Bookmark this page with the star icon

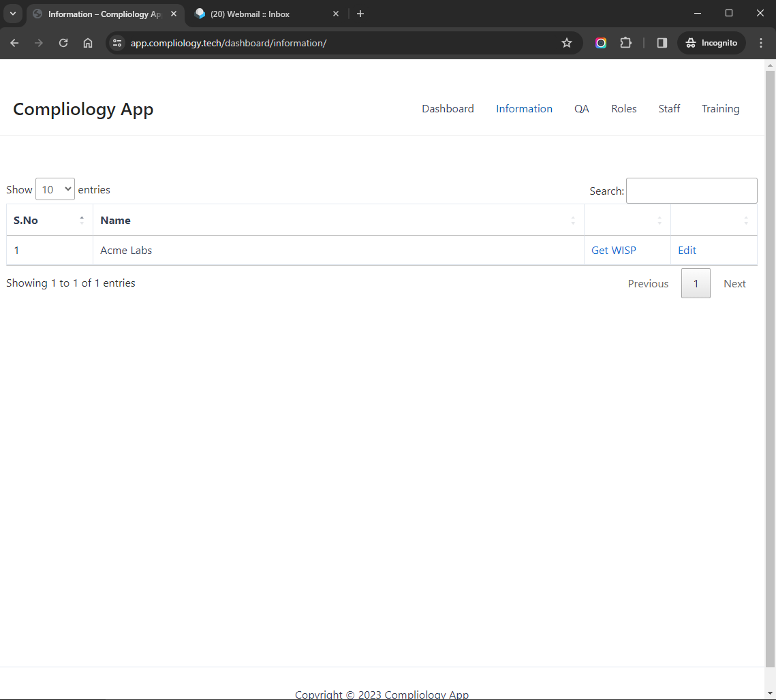(567, 43)
